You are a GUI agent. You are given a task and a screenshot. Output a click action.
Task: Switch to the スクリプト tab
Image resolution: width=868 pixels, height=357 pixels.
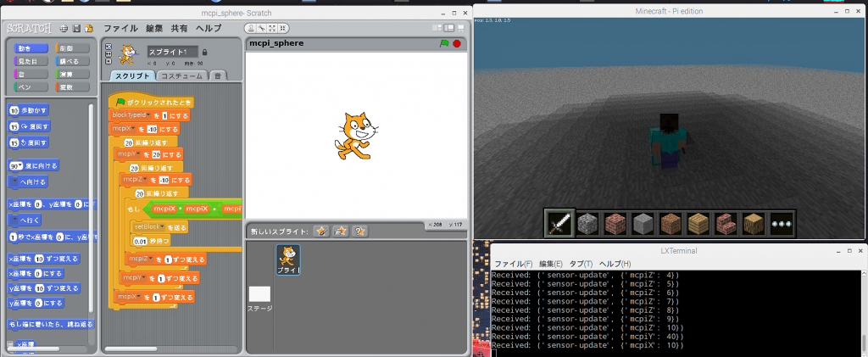coord(132,75)
